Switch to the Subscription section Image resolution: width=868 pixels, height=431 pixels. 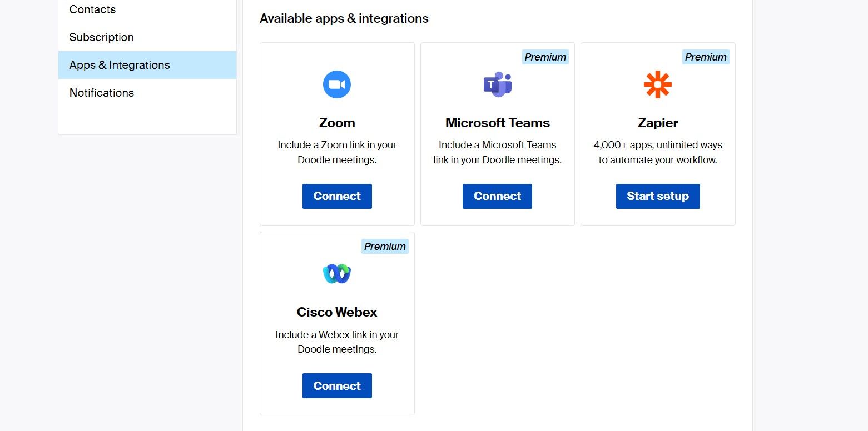tap(101, 37)
